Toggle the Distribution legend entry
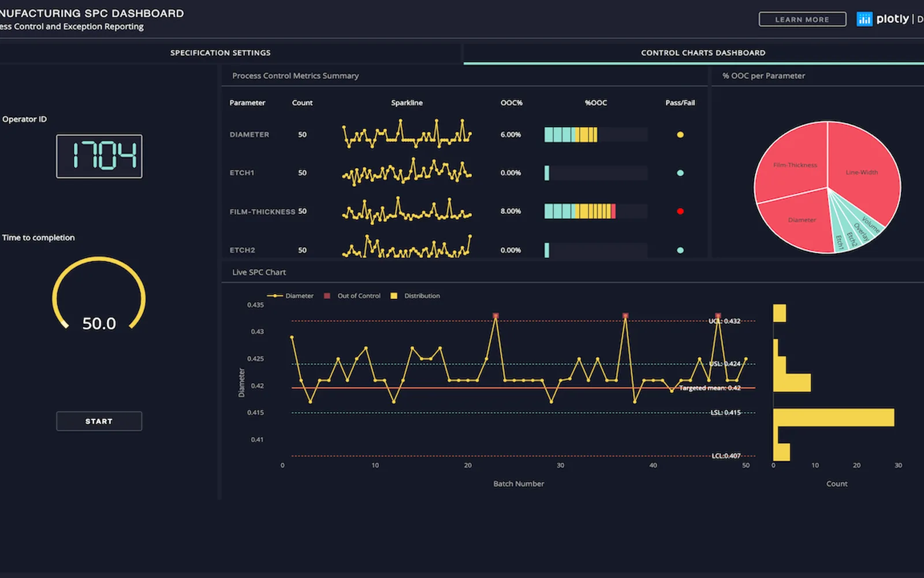924x578 pixels. tap(415, 296)
